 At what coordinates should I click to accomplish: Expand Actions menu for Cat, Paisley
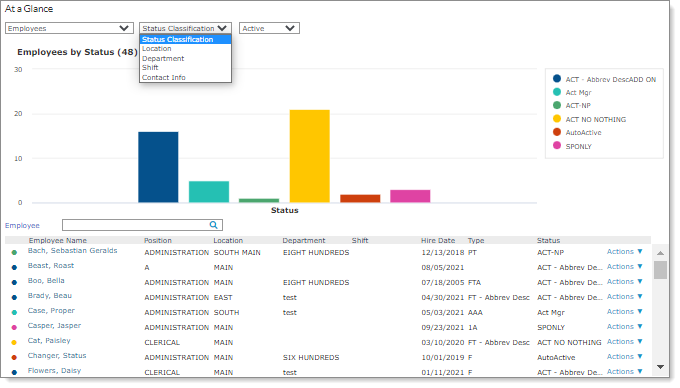(624, 342)
